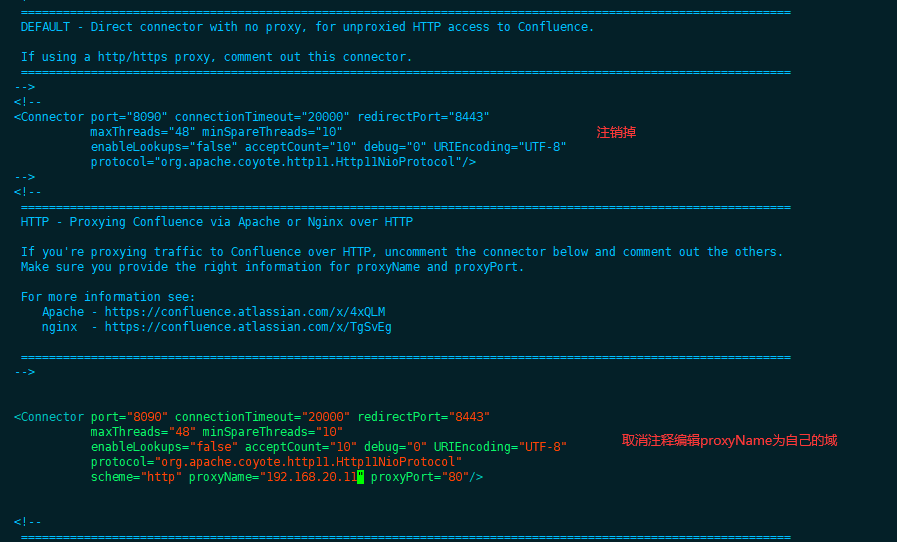Image resolution: width=897 pixels, height=542 pixels.
Task: Click the "If using a http/https proxy" line
Action: pos(216,57)
